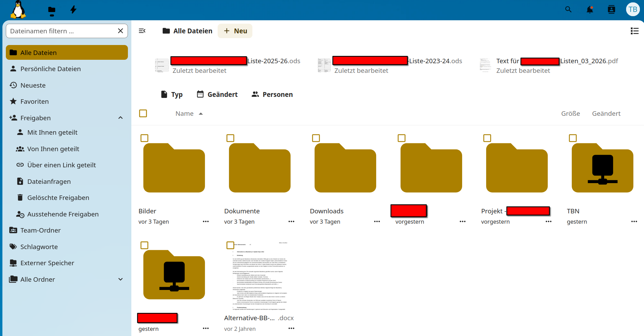Open the contacts menu icon
This screenshot has height=336, width=644.
click(x=611, y=10)
